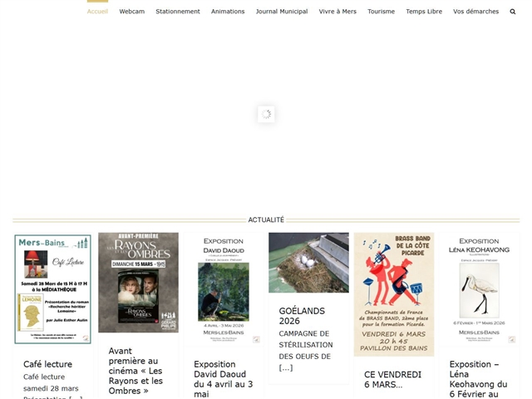Open the Café lecture article title
The image size is (532, 399).
(47, 364)
